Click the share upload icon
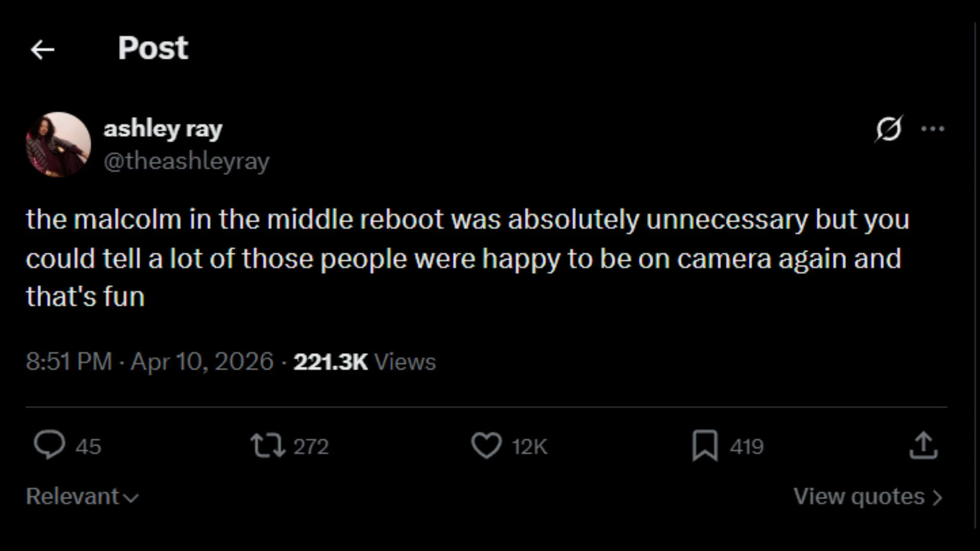The height and width of the screenshot is (551, 980). pos(923,445)
